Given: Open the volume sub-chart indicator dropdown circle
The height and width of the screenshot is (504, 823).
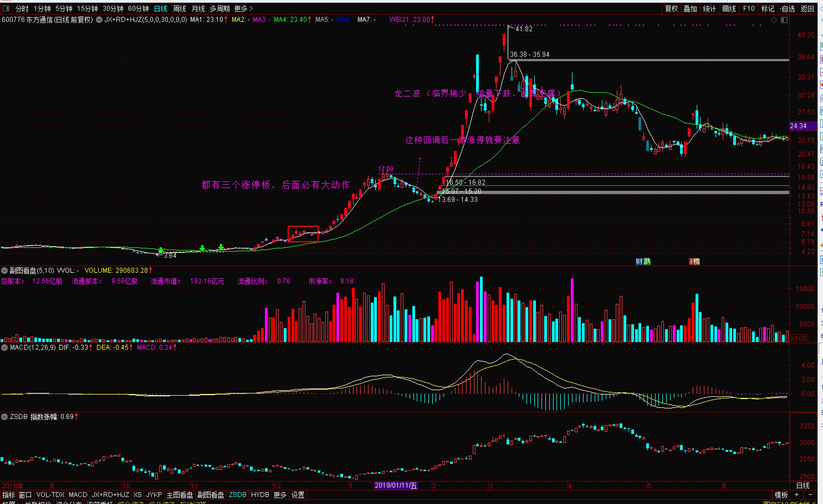Looking at the screenshot, I should click(5, 270).
